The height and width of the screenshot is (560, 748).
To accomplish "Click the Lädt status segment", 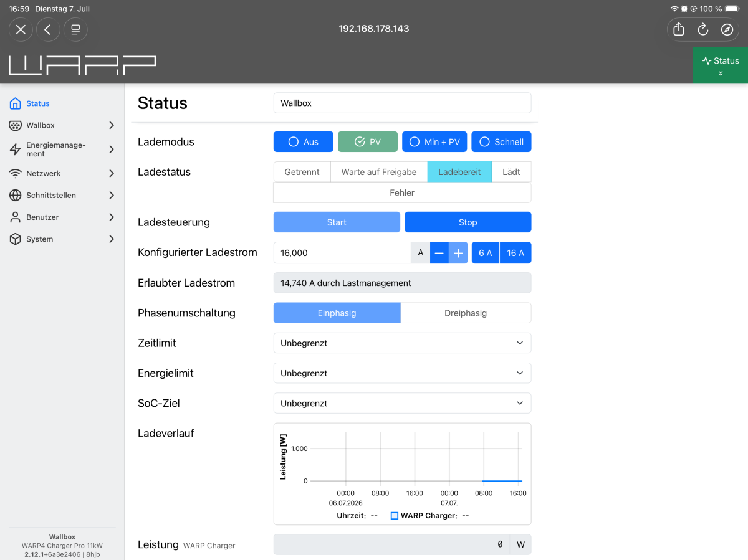I will [x=511, y=172].
